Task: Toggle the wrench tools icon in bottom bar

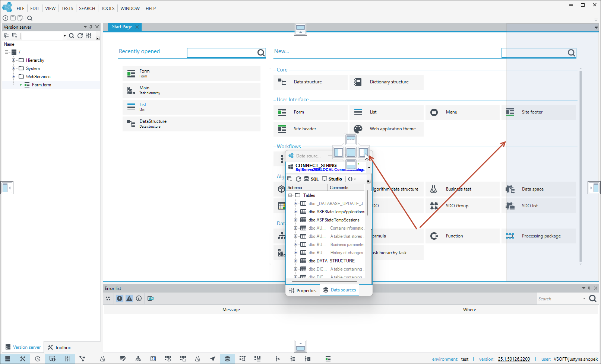Action: pyautogui.click(x=23, y=359)
